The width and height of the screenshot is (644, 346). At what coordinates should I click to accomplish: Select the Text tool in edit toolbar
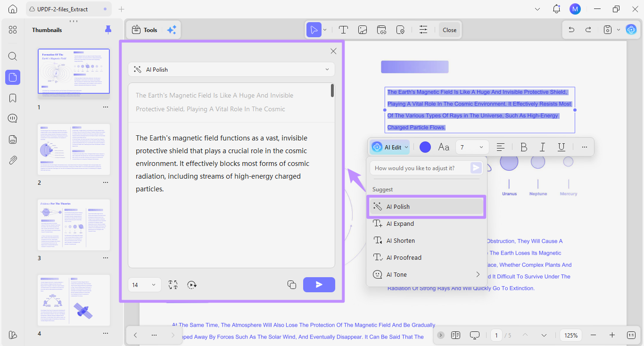click(x=343, y=30)
